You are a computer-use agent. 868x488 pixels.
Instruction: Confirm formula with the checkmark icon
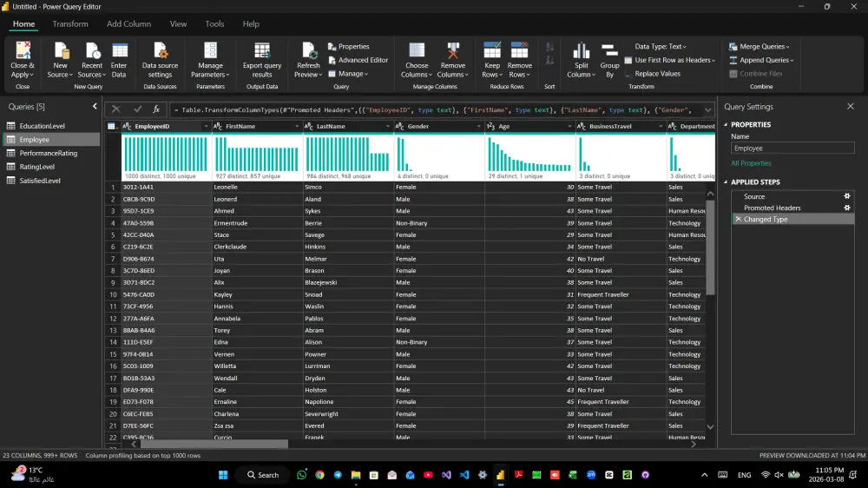tap(137, 109)
